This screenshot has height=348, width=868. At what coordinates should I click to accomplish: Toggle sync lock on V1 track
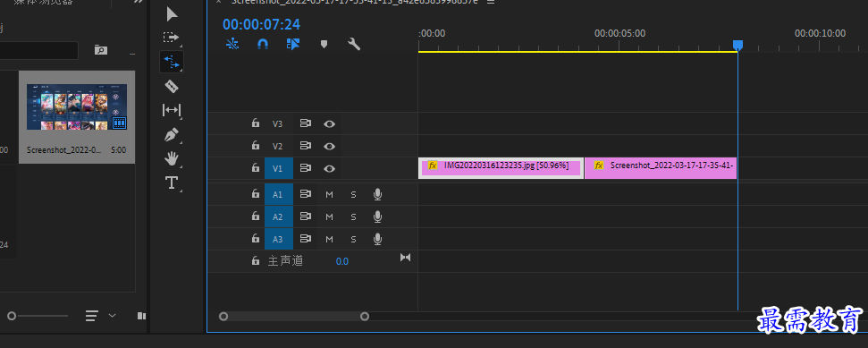pyautogui.click(x=305, y=168)
